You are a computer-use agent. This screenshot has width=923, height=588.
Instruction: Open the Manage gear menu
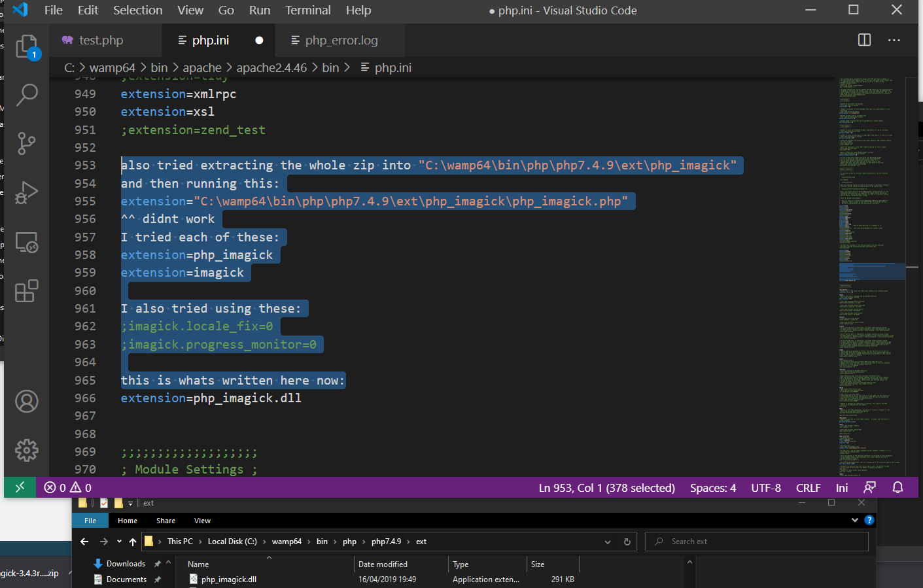coord(27,450)
